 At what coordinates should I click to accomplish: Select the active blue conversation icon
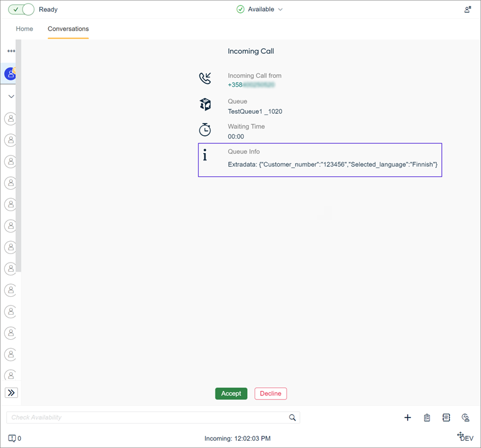[10, 74]
